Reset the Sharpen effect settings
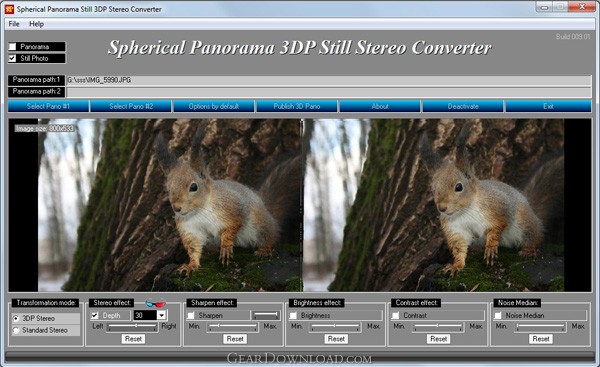Image resolution: width=600 pixels, height=367 pixels. point(235,339)
